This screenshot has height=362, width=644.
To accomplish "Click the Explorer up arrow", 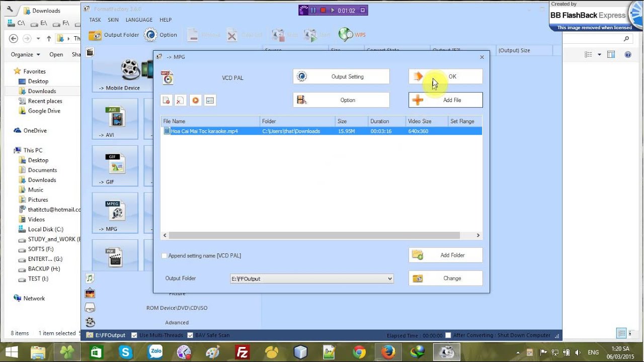I will tap(49, 38).
